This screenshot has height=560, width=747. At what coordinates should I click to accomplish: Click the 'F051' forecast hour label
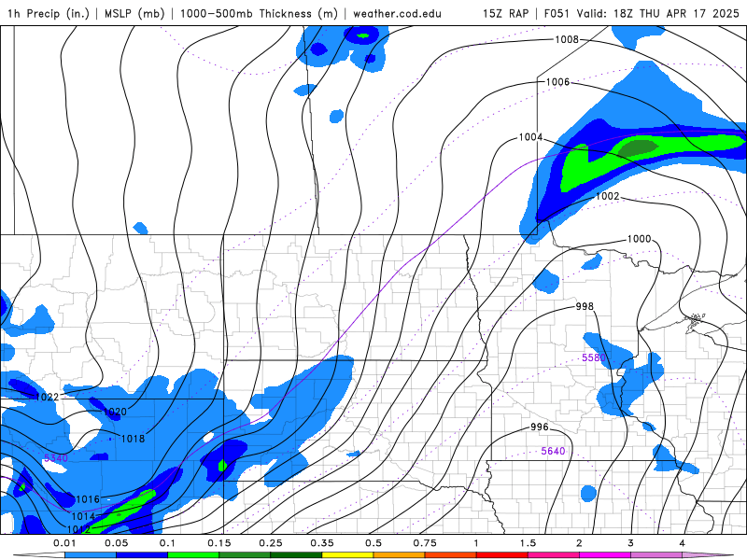557,13
